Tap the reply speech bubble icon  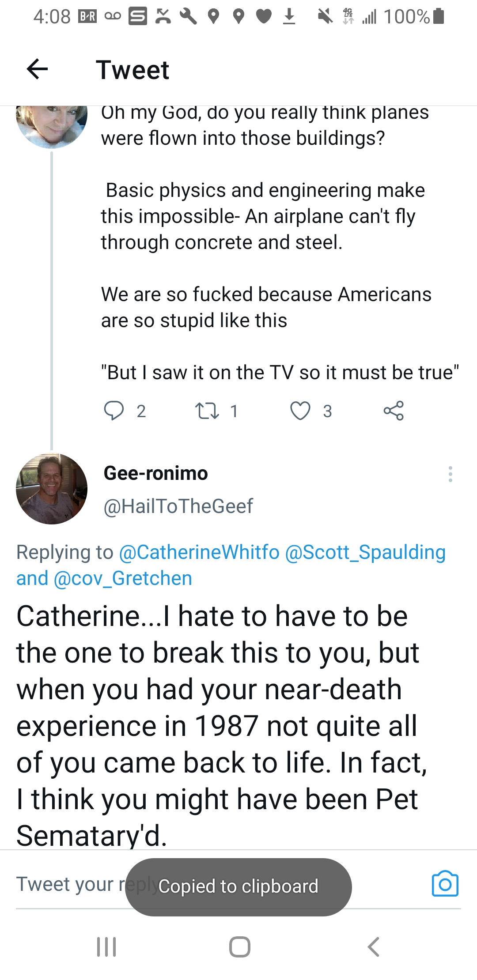(114, 411)
